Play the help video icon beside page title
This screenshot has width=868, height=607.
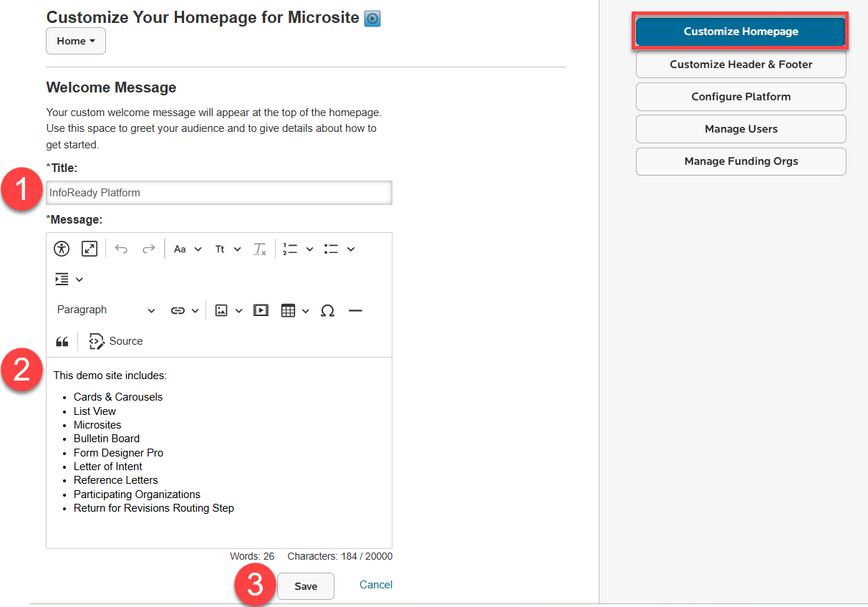point(372,18)
